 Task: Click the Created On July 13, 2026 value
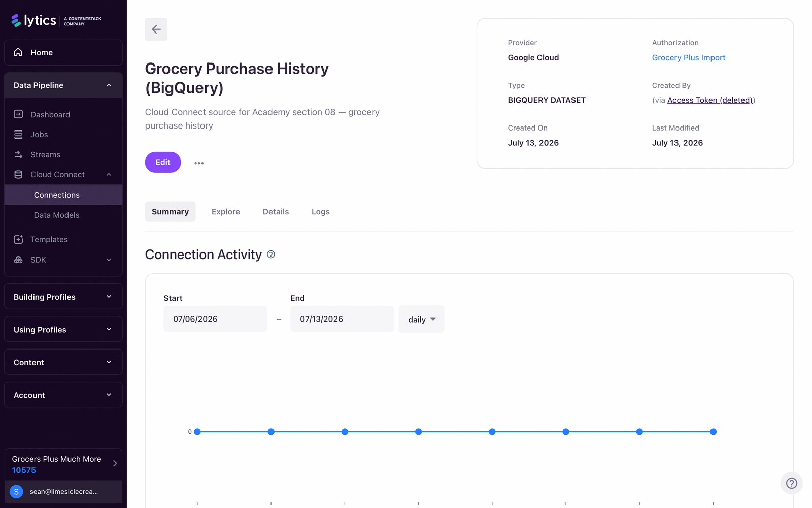point(533,143)
